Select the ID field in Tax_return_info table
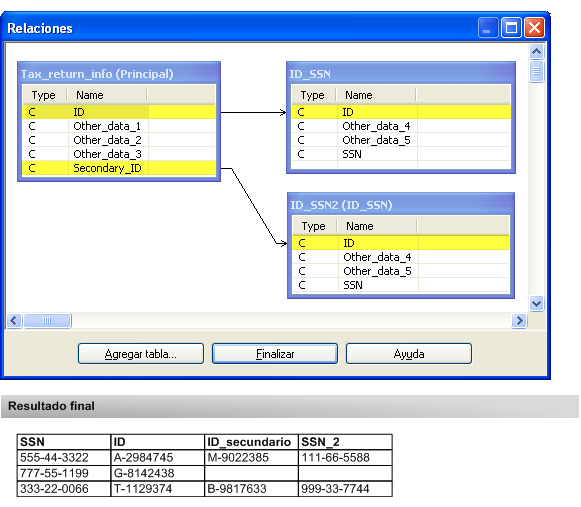 (x=119, y=112)
